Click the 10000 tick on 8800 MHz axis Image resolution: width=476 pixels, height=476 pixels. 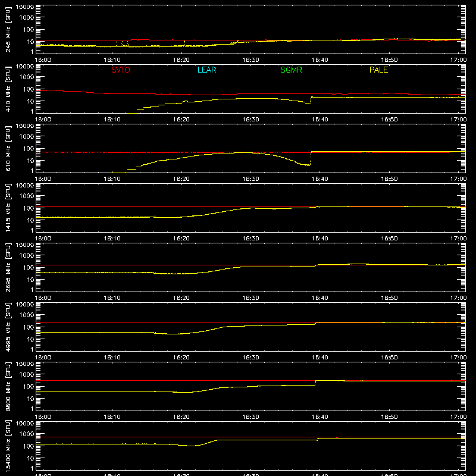[x=25, y=364]
